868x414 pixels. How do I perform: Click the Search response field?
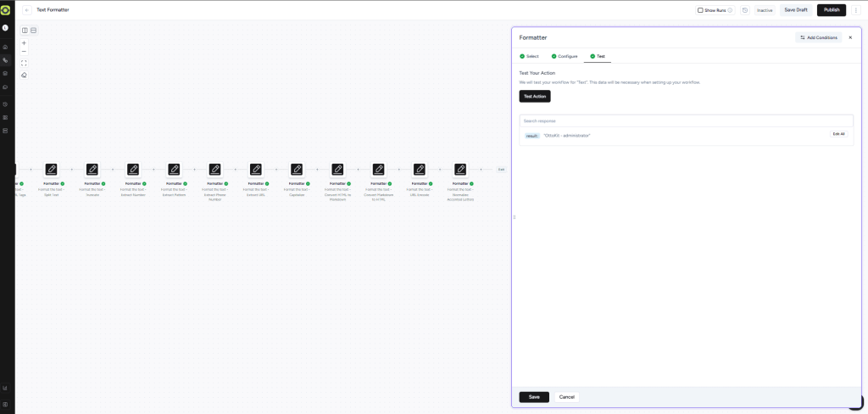click(685, 120)
